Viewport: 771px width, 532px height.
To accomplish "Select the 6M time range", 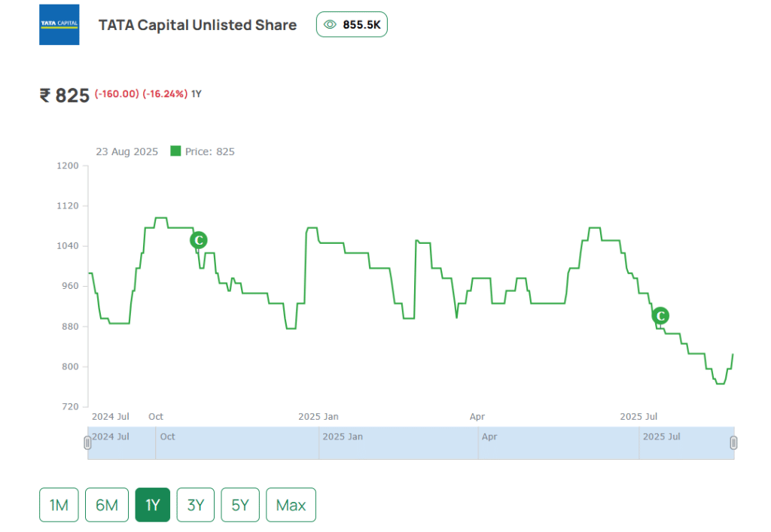I will pyautogui.click(x=107, y=505).
